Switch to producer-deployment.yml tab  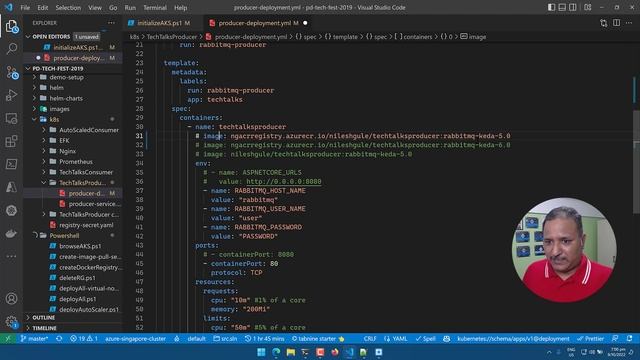(x=255, y=23)
